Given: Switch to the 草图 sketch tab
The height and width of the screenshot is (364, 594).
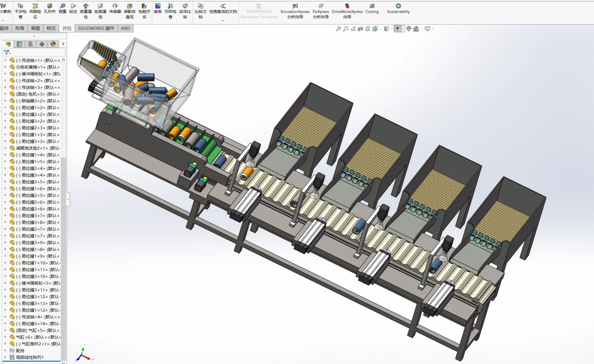Looking at the screenshot, I should [35, 28].
